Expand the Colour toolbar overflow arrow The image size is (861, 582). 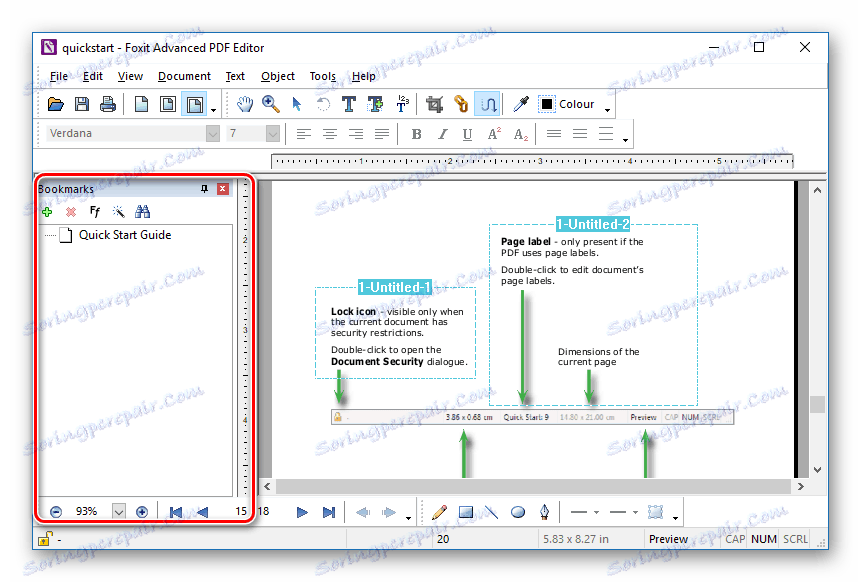(x=607, y=110)
